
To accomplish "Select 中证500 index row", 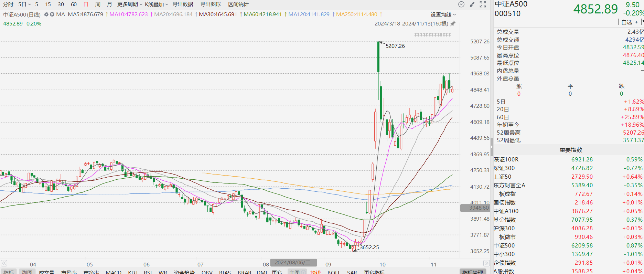I will (568, 246).
